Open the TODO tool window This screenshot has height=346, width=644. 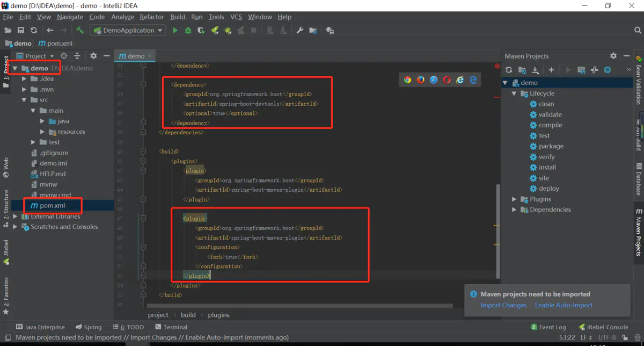click(x=128, y=327)
